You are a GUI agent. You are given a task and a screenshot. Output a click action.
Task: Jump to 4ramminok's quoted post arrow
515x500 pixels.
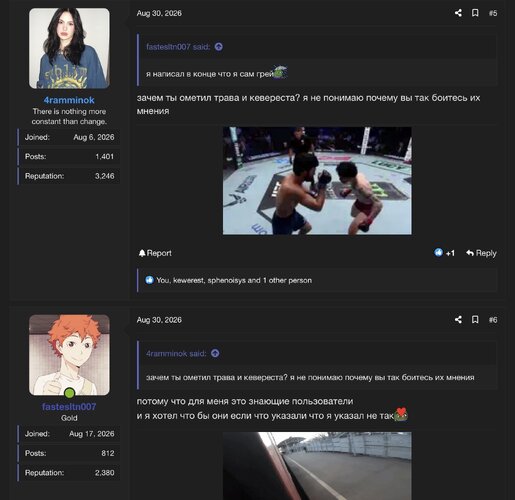point(215,353)
